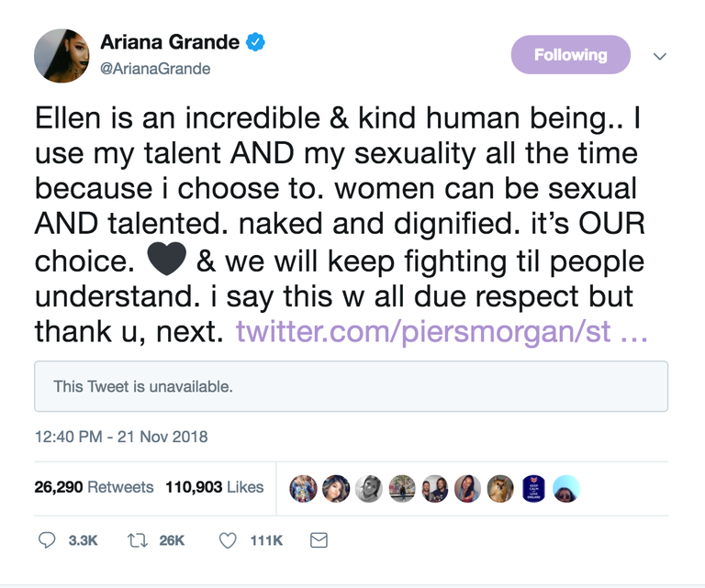The height and width of the screenshot is (588, 705).
Task: Retweet using the retweet arrows icon
Action: point(137,540)
